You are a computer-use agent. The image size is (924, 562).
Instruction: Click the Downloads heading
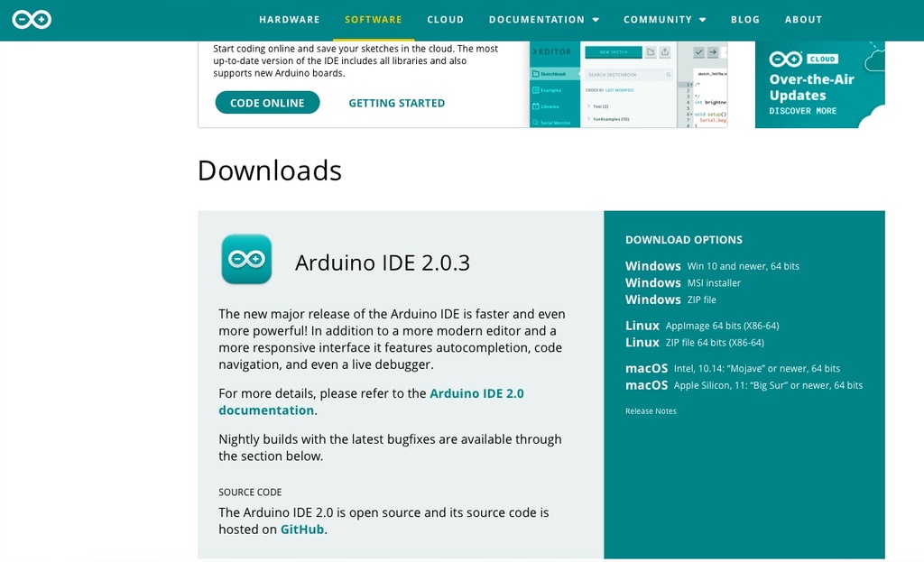pos(269,170)
